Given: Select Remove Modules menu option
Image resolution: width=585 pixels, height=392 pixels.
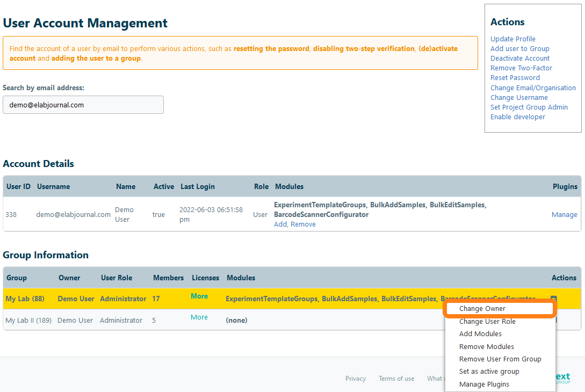Looking at the screenshot, I should pos(486,347).
